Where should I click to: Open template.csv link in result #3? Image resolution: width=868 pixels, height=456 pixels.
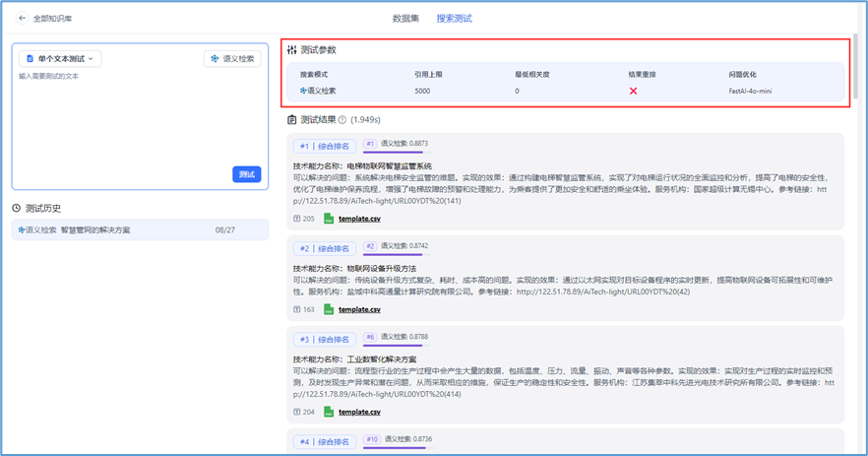click(359, 413)
